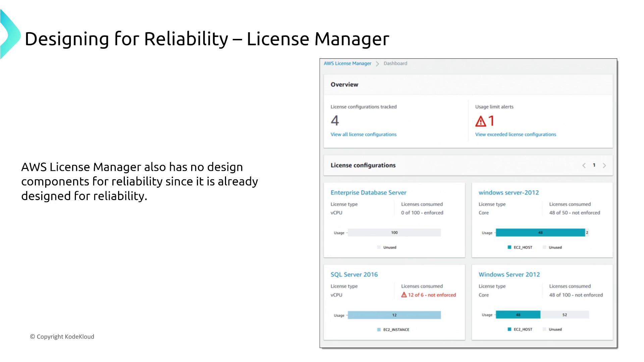Go to next page of license configurations
The height and width of the screenshot is (362, 644).
pos(604,166)
